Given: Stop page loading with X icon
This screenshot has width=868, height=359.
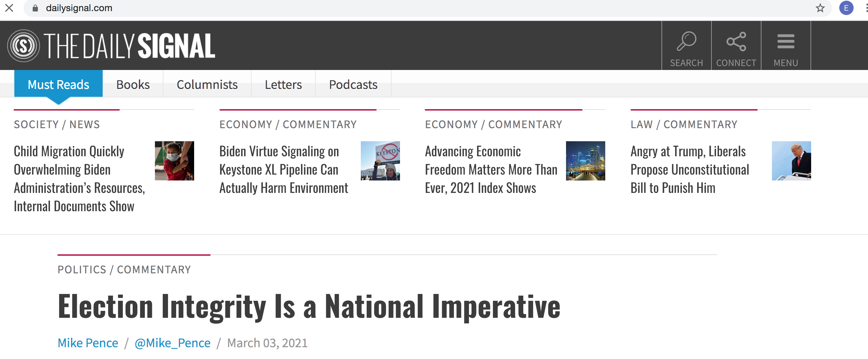Looking at the screenshot, I should coord(9,8).
